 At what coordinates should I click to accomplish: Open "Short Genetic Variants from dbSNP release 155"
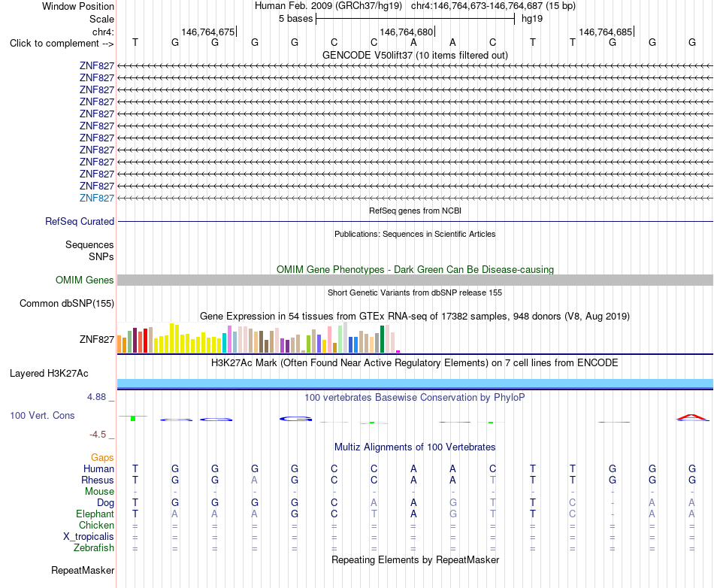[415, 292]
